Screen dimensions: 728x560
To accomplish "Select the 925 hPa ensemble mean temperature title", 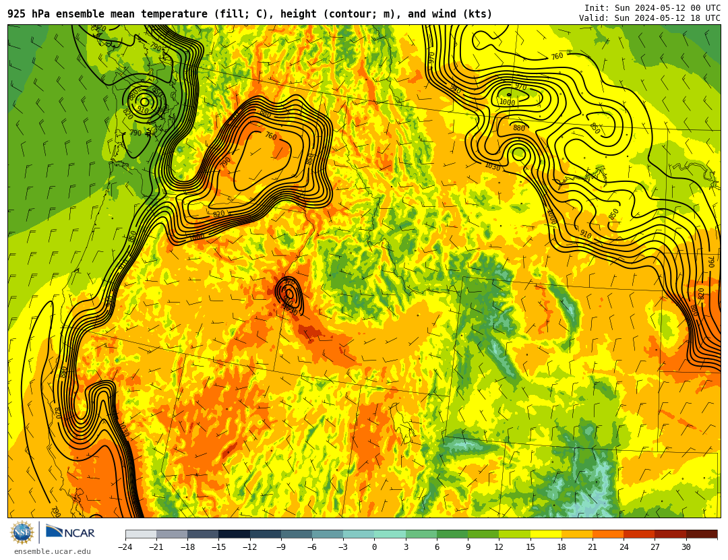I will point(250,14).
